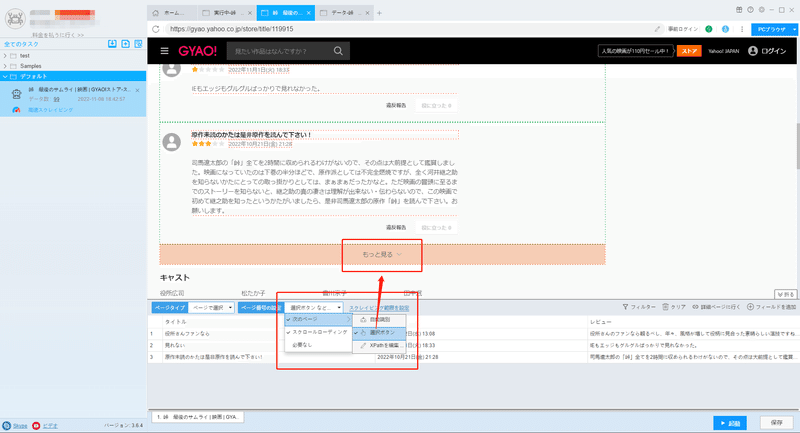Collapse the デフォルト folder
Viewport: 800px width, 433px height.
5,77
